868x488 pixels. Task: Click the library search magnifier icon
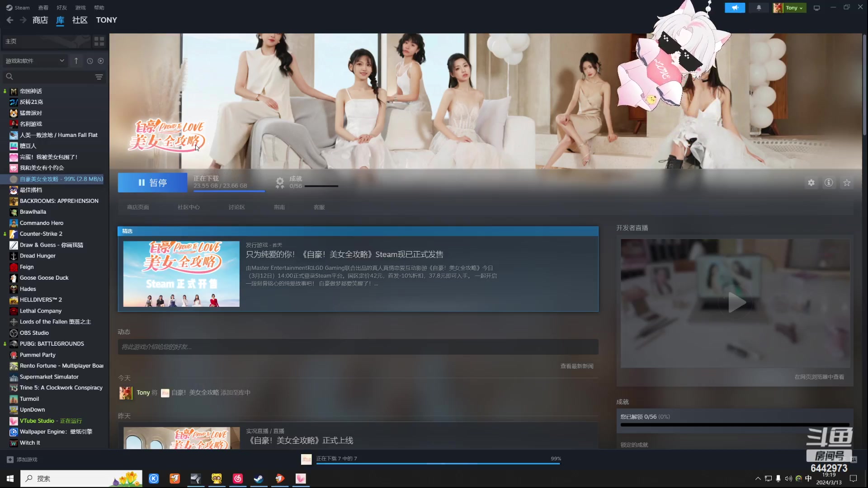(x=9, y=77)
